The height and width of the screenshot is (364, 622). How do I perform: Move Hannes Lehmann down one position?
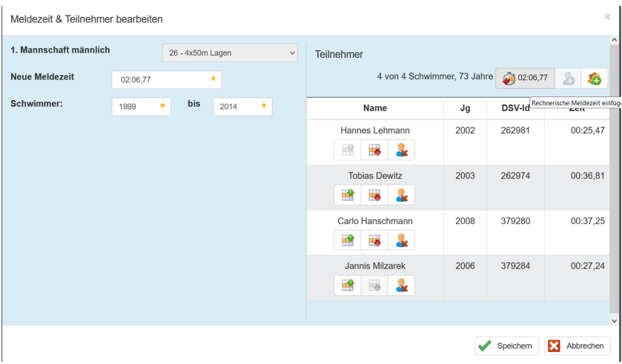374,150
